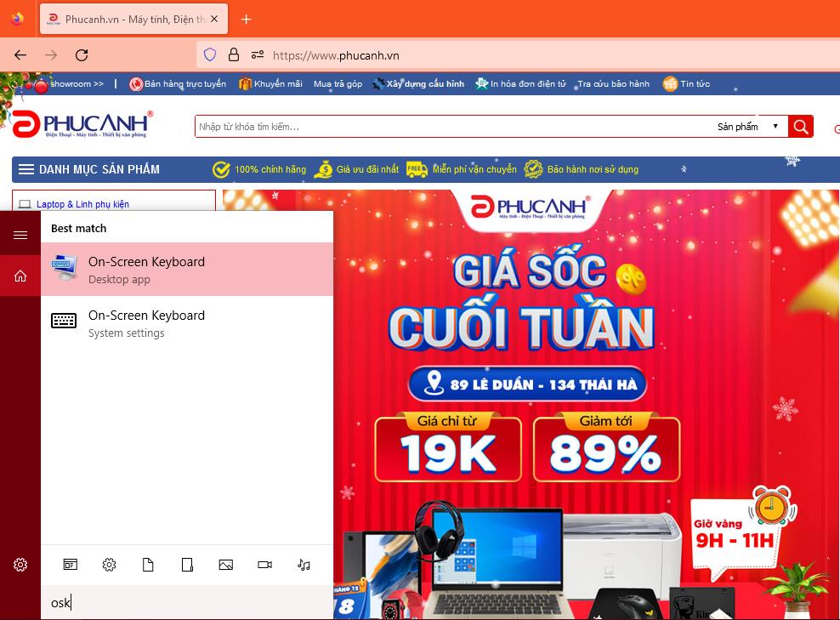Click the padlock site security icon
Viewport: 840px width, 620px height.
pyautogui.click(x=234, y=54)
